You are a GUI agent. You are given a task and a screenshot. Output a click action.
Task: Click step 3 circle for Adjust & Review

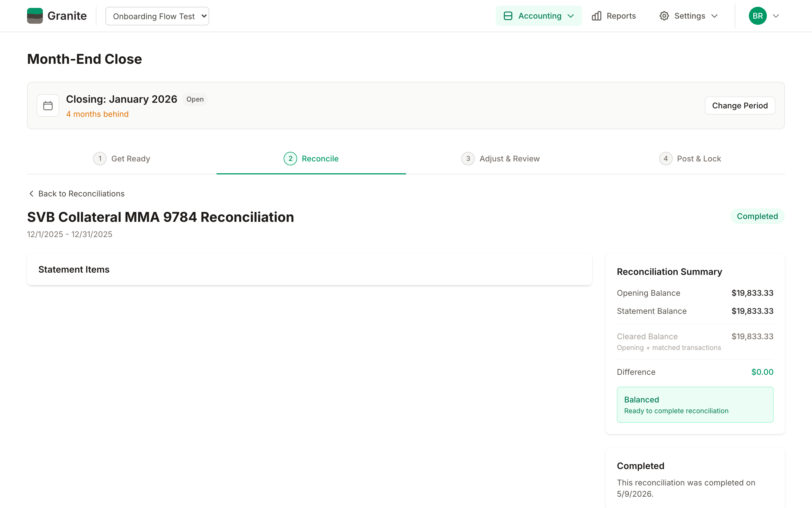tap(468, 159)
